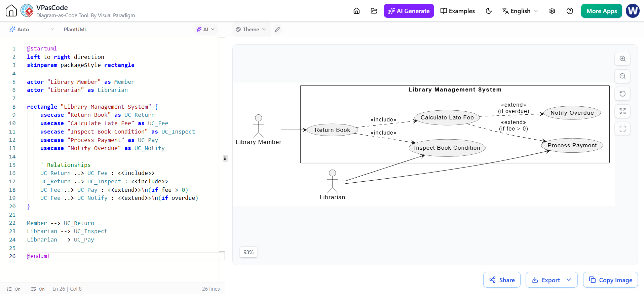Viewport: 644px width, 294px height.
Task: Click the «extend» (if overdue) label
Action: point(514,108)
